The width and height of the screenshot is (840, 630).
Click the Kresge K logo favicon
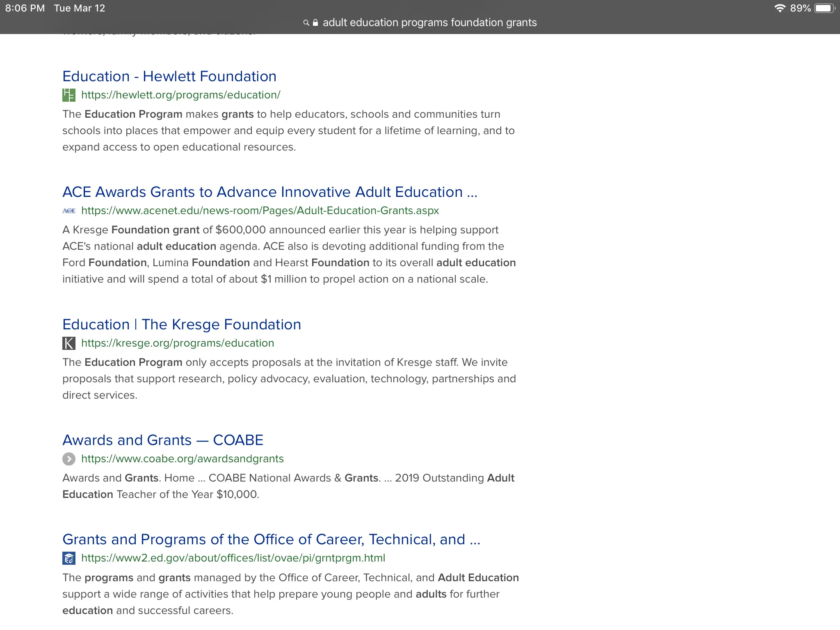[68, 343]
